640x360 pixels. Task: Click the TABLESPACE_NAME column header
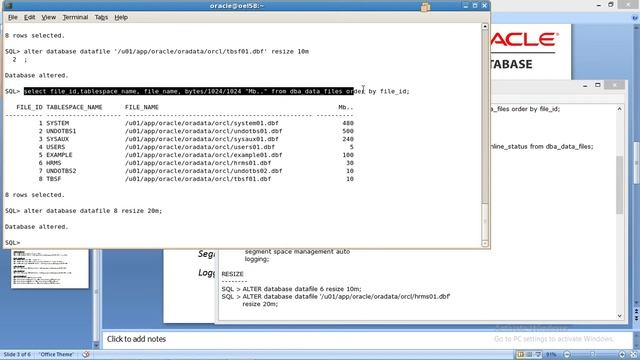point(74,107)
